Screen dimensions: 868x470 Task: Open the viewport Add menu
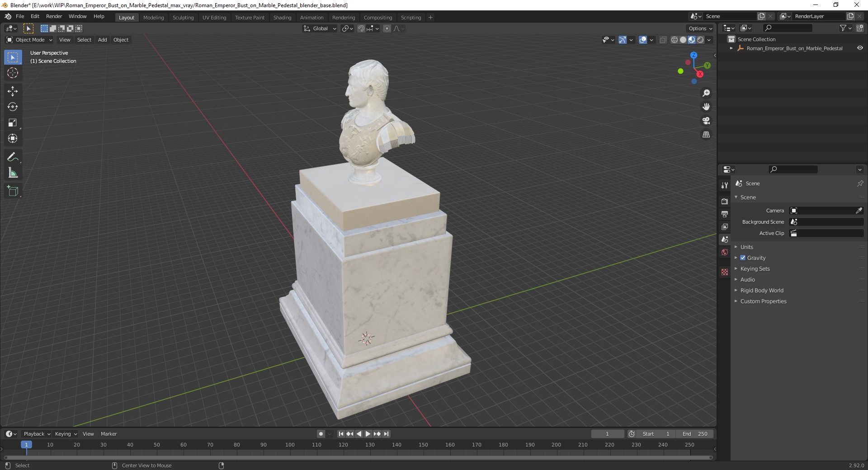coord(103,40)
